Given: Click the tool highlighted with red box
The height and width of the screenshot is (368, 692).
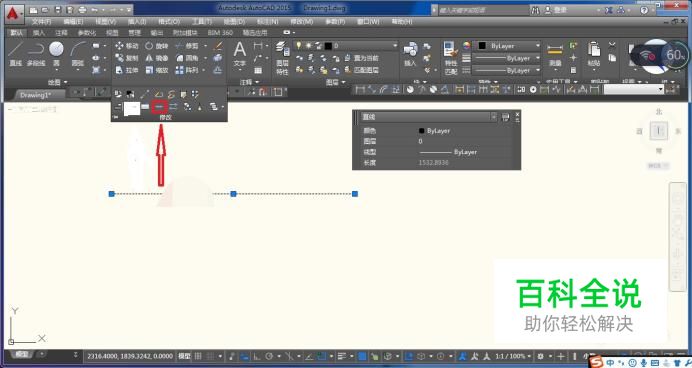Looking at the screenshot, I should click(159, 106).
